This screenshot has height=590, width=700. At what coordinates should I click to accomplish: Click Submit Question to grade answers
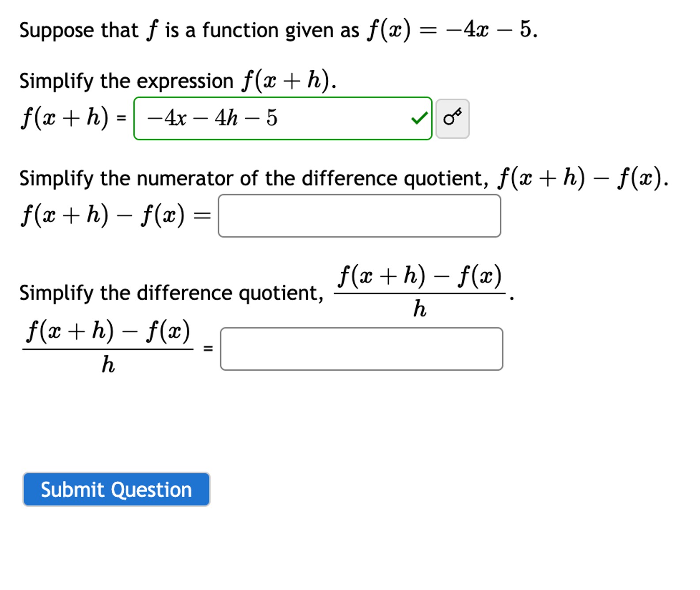116,490
